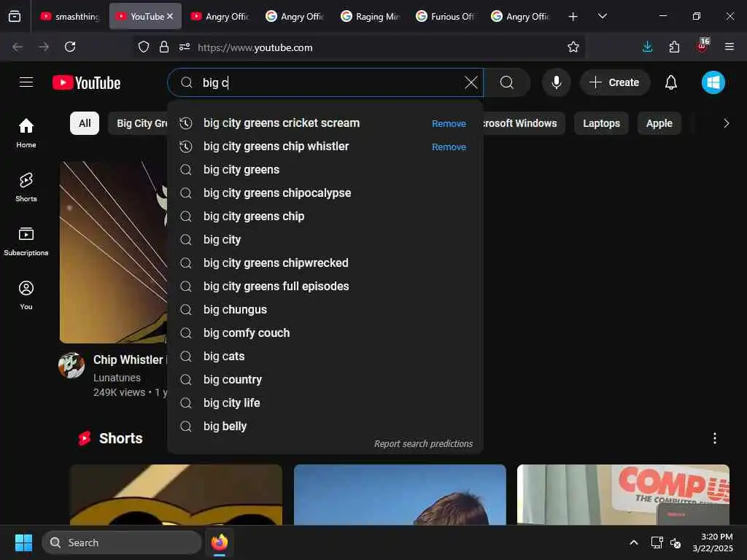This screenshot has width=747, height=560.
Task: Switch to the Furious Off tab
Action: coord(446,16)
